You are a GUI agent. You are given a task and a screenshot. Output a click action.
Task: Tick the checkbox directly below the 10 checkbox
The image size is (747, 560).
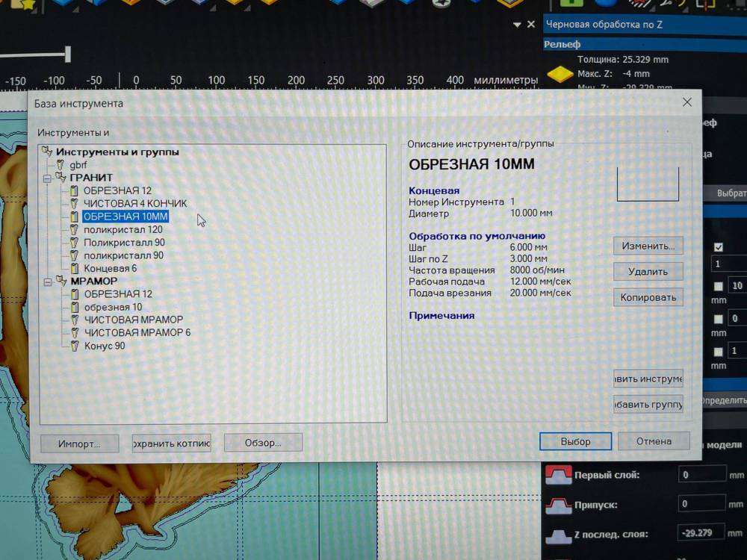point(719,319)
